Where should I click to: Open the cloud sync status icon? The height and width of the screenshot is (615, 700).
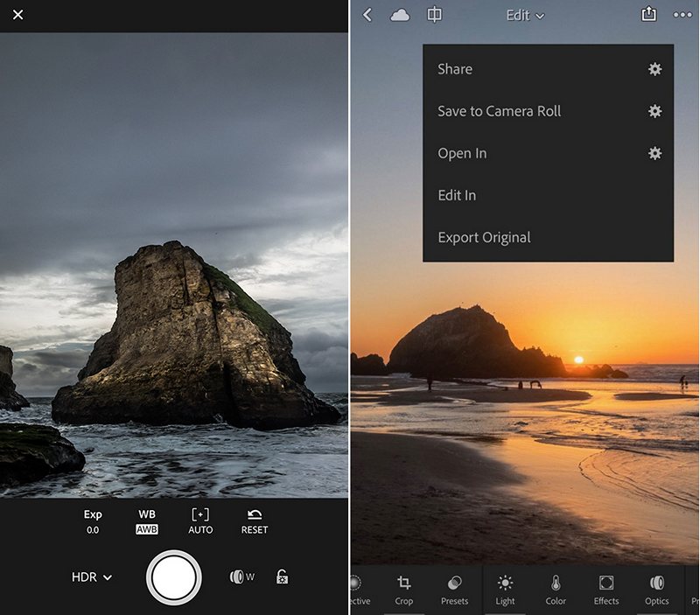tap(400, 16)
